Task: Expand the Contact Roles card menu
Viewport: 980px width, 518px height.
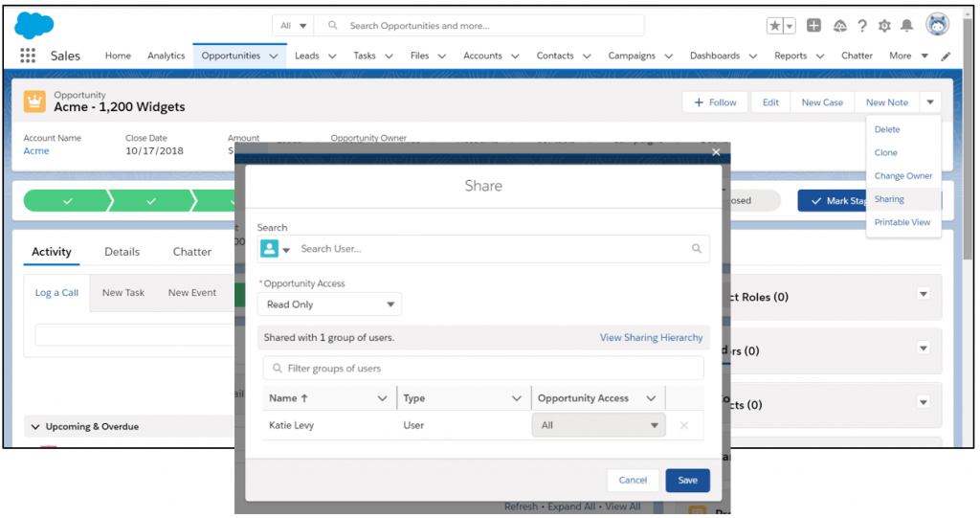Action: click(x=924, y=294)
